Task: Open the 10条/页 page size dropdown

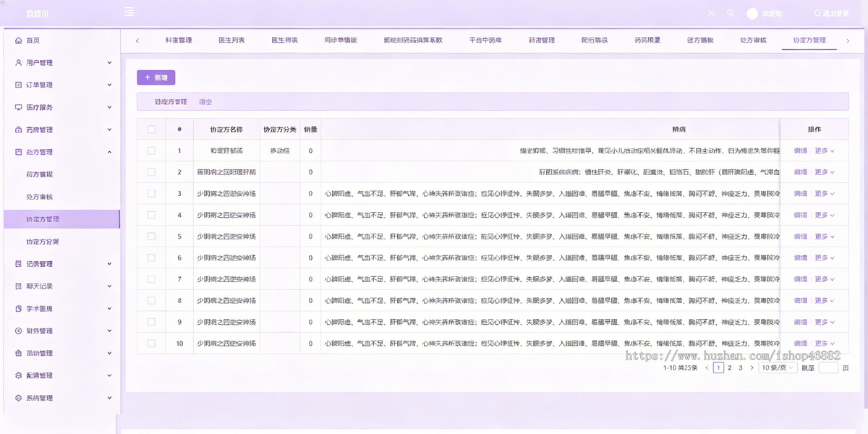Action: [x=778, y=368]
